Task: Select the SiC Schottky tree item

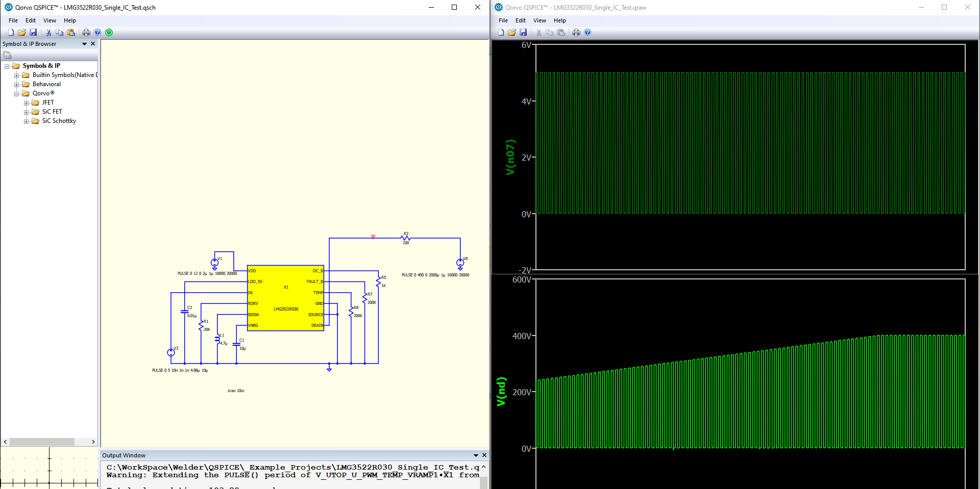Action: point(59,121)
